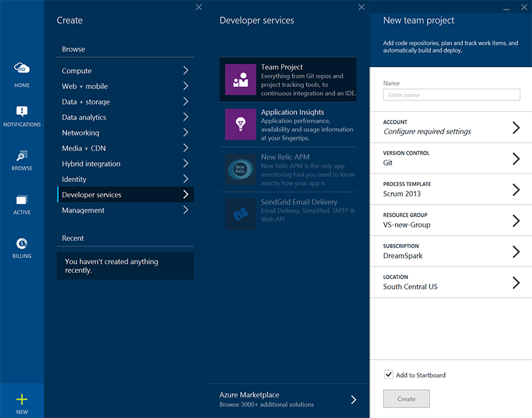532x418 pixels.
Task: Select the Application Insights lightbulb icon
Action: tap(241, 124)
